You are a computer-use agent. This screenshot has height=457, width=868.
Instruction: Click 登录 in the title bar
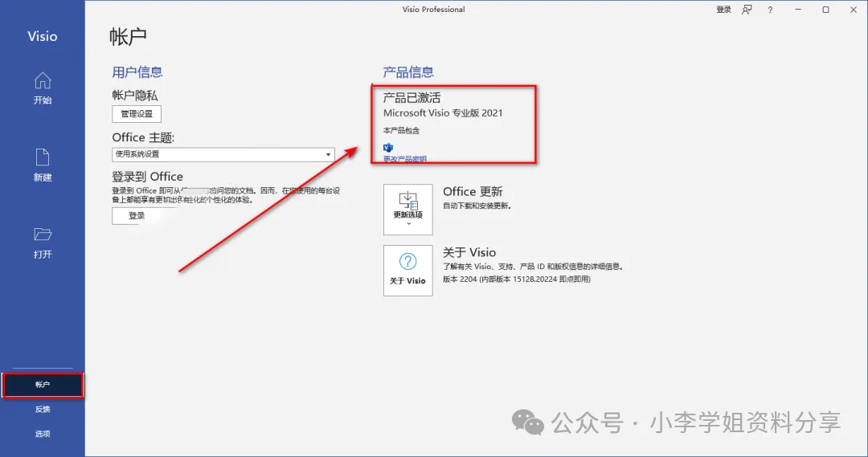[x=723, y=10]
